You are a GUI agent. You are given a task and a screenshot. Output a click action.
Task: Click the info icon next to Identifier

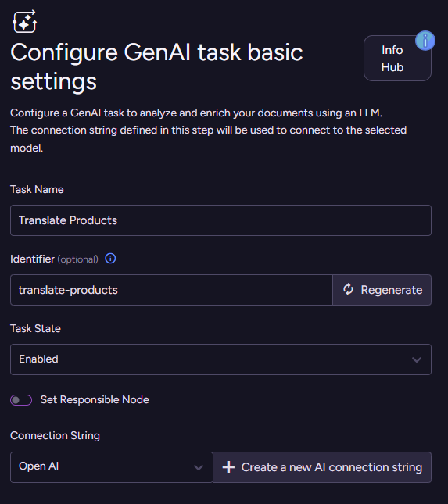(110, 259)
